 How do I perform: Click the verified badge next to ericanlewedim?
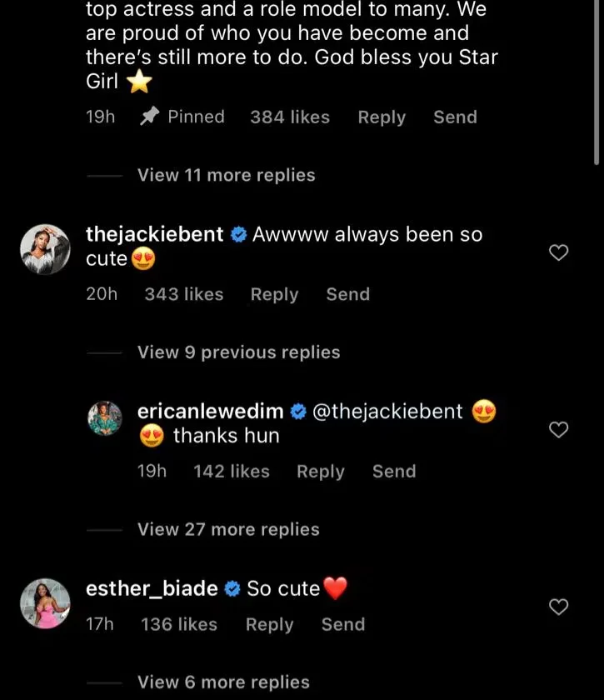click(x=298, y=412)
